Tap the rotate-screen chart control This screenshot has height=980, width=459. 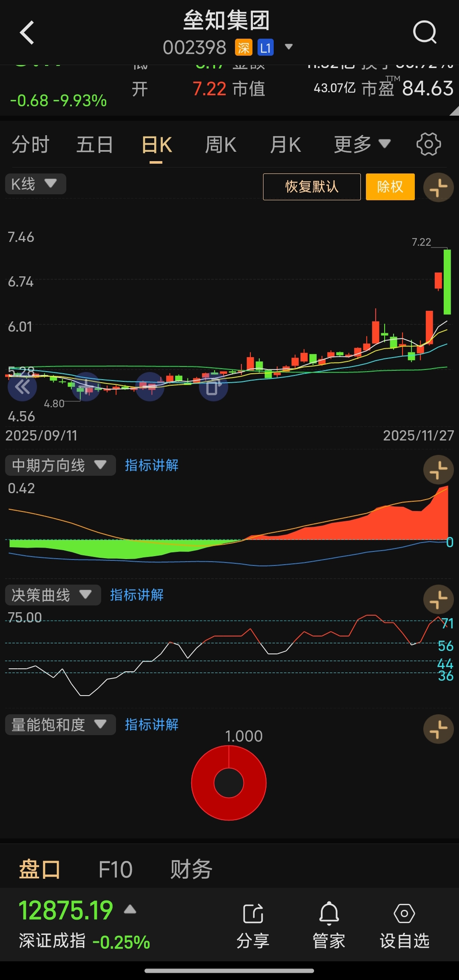213,387
